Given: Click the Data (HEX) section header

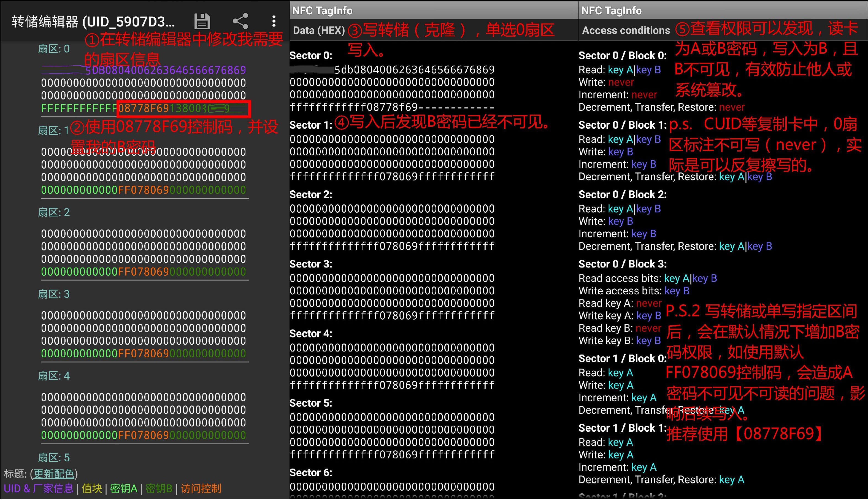Looking at the screenshot, I should coord(319,31).
